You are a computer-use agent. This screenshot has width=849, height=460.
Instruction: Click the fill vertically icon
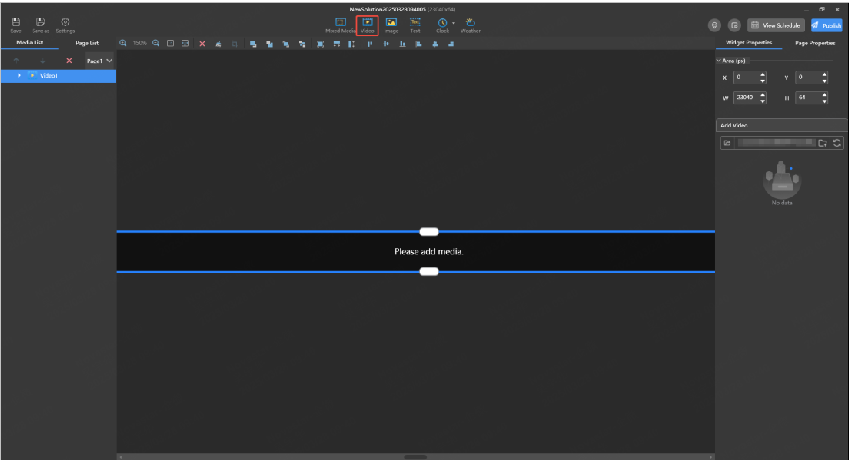(351, 44)
